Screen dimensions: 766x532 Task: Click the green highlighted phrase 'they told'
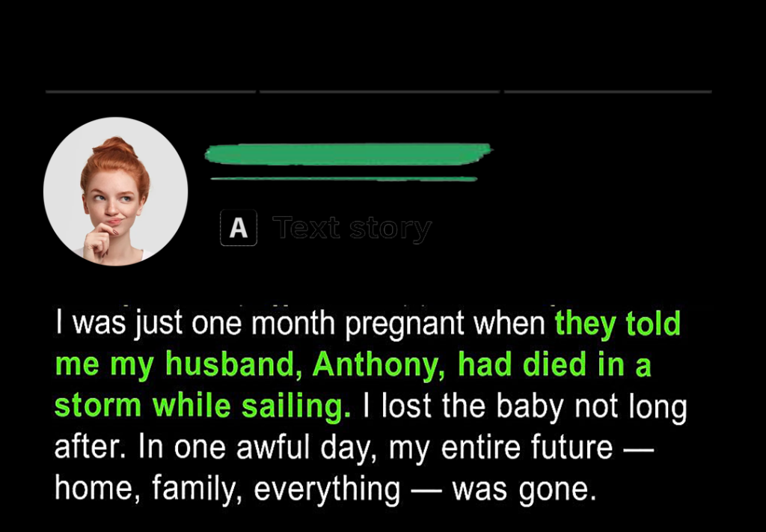coord(617,323)
